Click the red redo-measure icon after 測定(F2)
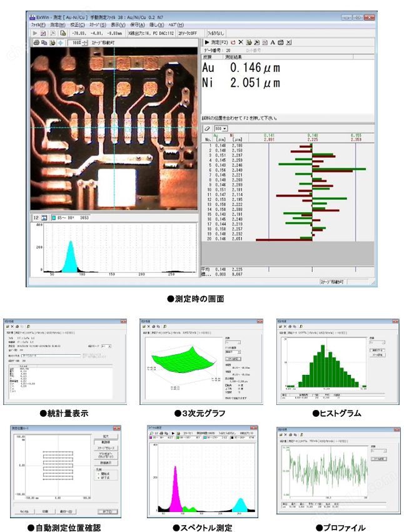The width and height of the screenshot is (404, 532). coord(233,43)
